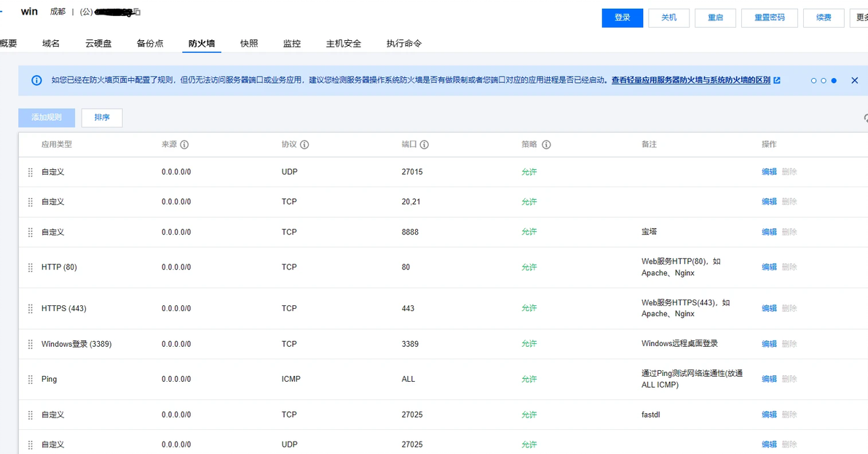Click the instance name 'win' at top
Image resolution: width=868 pixels, height=454 pixels.
point(29,12)
